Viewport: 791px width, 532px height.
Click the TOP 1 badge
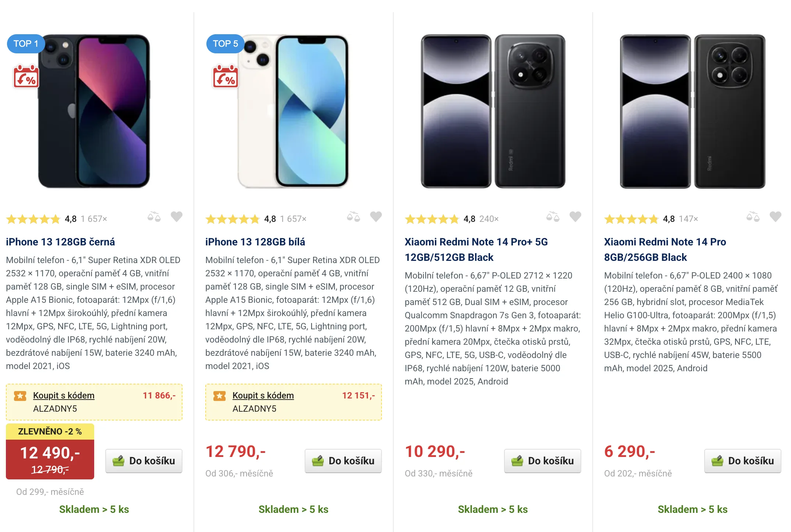pyautogui.click(x=26, y=44)
